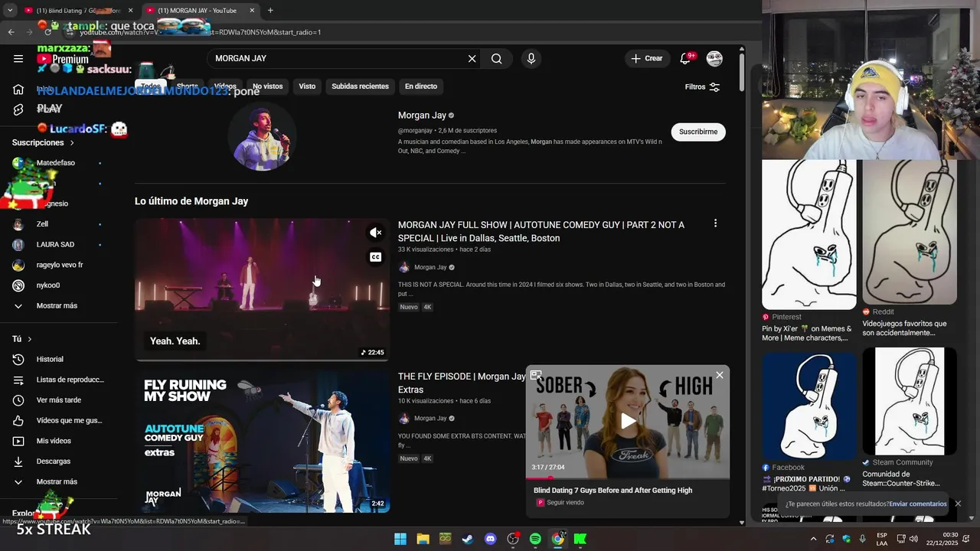The image size is (980, 551).
Task: Open the Crear create button
Action: coord(648,58)
